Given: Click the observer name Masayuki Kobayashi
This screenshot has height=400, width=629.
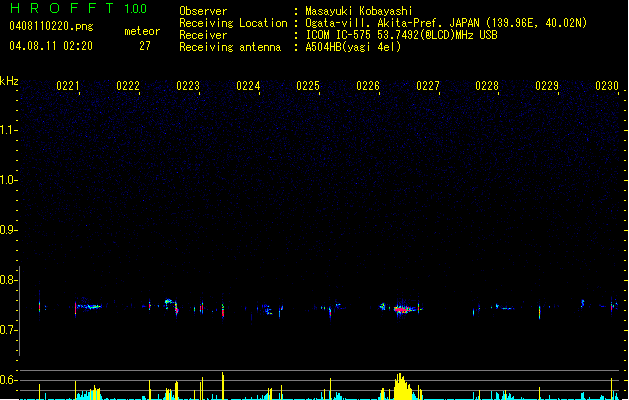Looking at the screenshot, I should tap(359, 11).
